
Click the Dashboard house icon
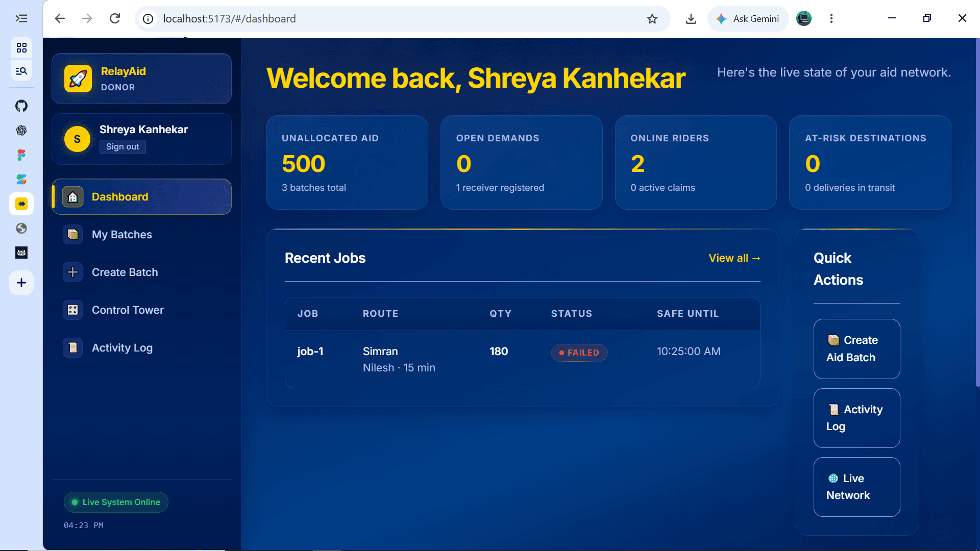(x=72, y=197)
